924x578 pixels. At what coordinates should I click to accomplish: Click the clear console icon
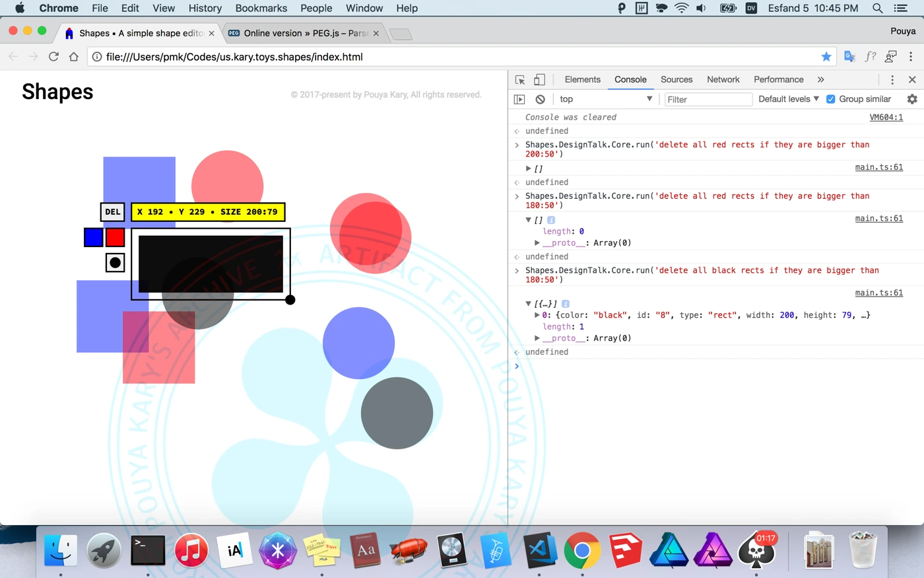541,99
